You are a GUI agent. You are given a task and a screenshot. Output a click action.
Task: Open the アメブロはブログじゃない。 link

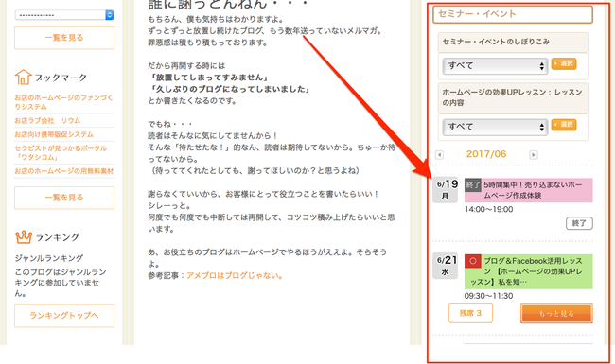click(235, 275)
